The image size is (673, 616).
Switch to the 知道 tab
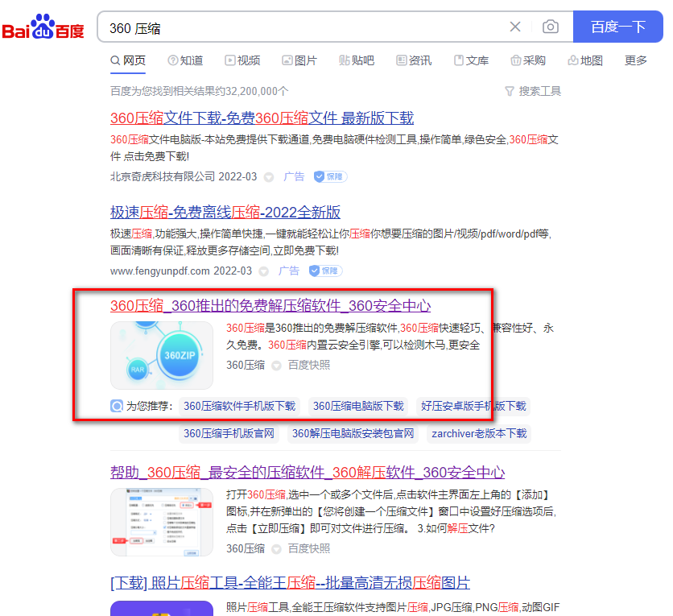[185, 60]
